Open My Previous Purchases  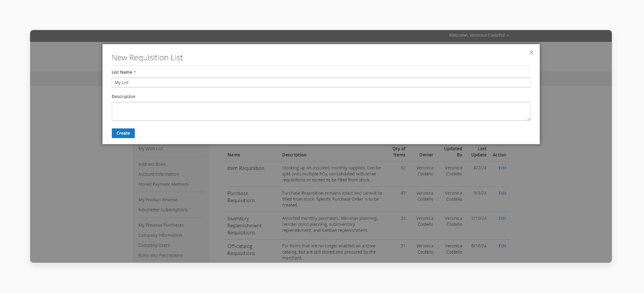(161, 225)
